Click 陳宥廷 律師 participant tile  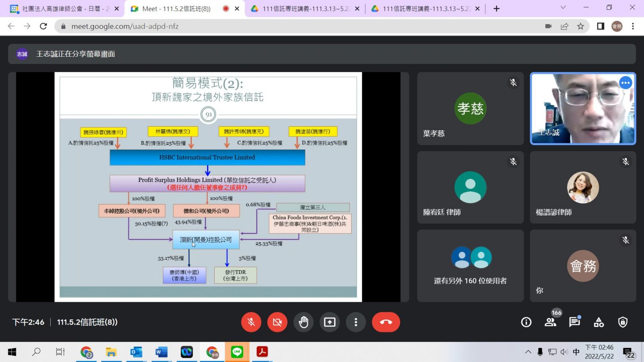coord(471,187)
